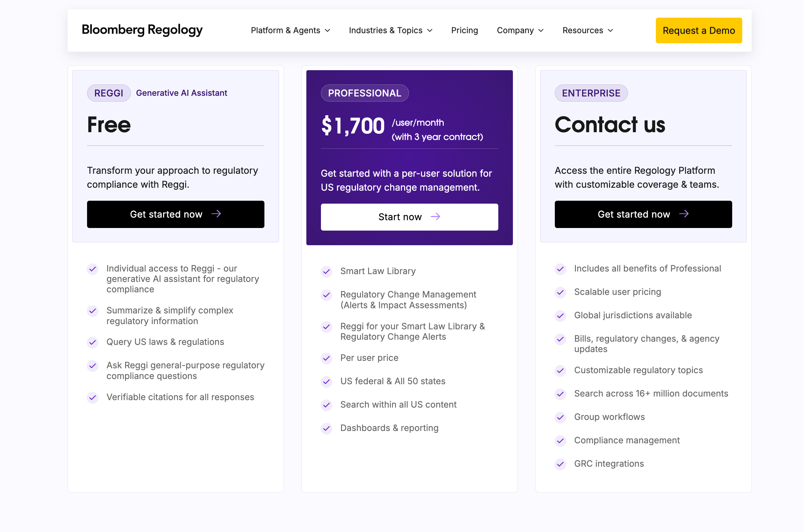The image size is (803, 532).
Task: Click 'Global jurisdictions available' text
Action: click(633, 315)
